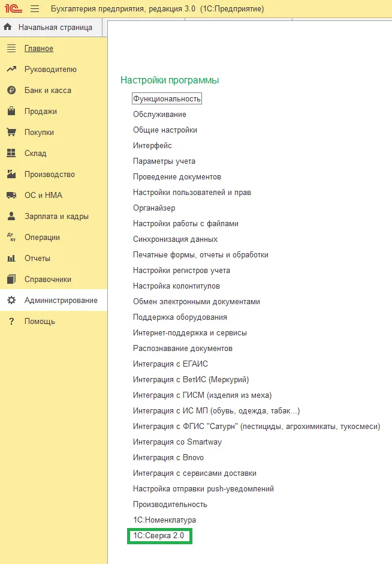Open Интернет-поддержка и сервисы
The image size is (392, 564).
[190, 333]
